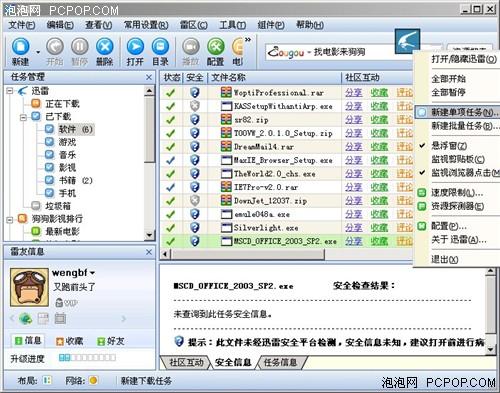Open the 常用设置(R) menu
The image size is (500, 393).
point(146,25)
